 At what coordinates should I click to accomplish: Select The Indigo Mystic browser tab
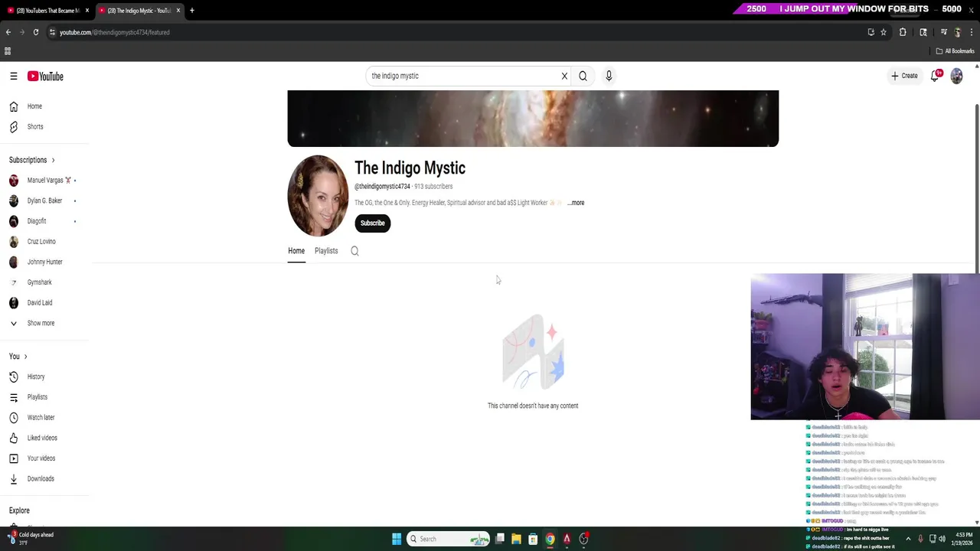[138, 11]
